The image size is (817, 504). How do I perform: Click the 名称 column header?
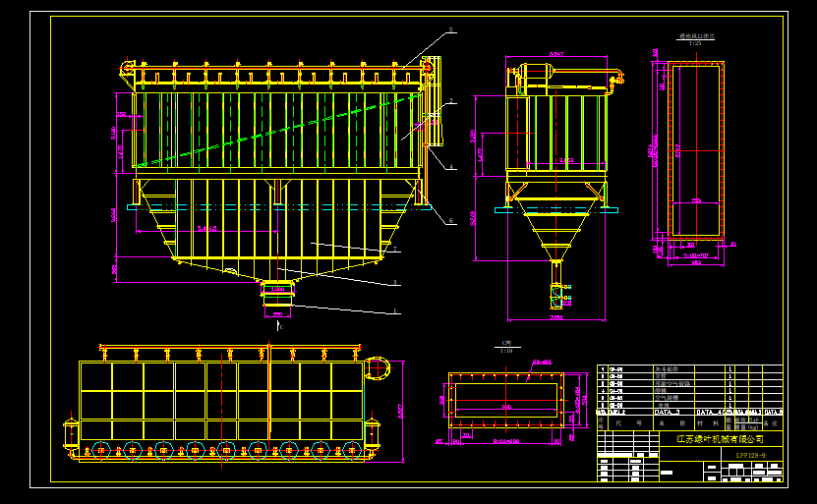point(672,423)
